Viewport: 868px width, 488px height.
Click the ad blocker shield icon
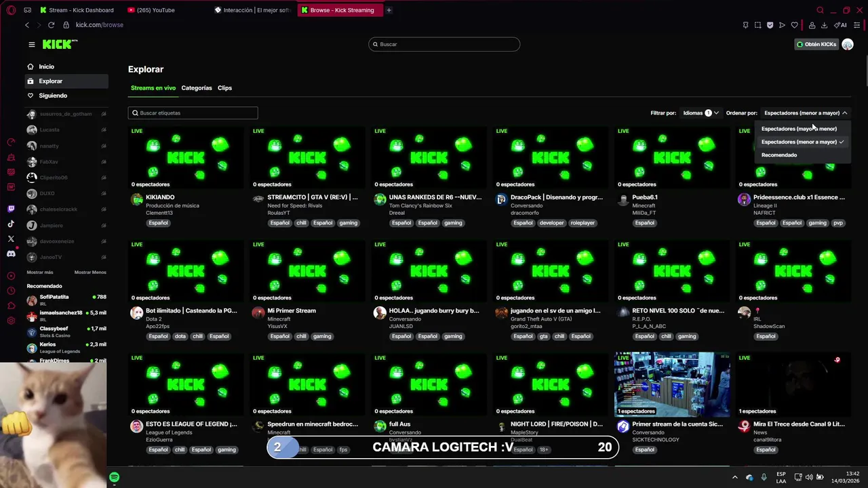[770, 25]
